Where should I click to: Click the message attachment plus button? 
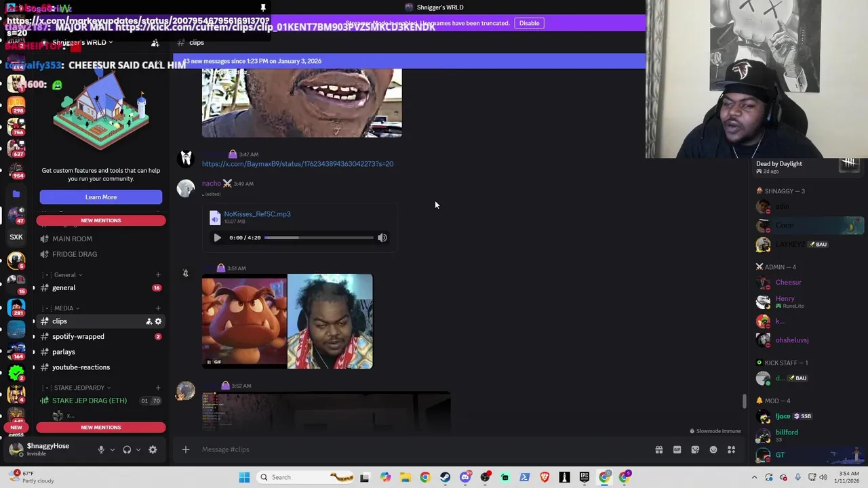185,449
